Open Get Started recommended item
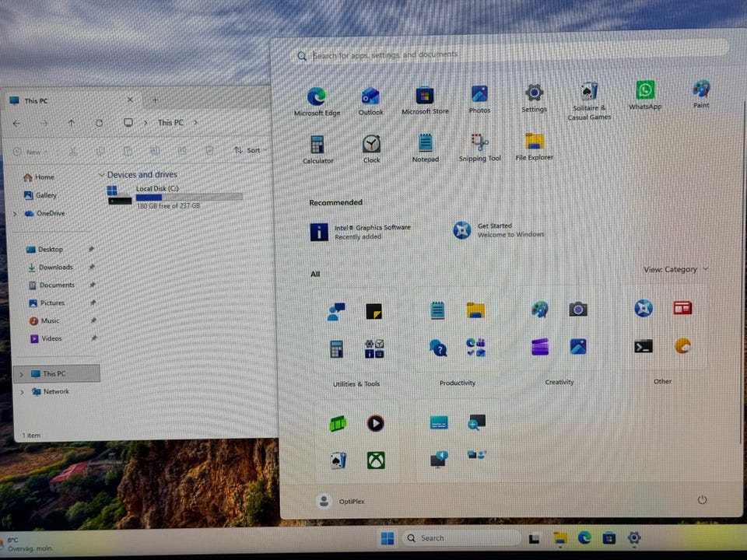The height and width of the screenshot is (560, 747). [x=498, y=230]
